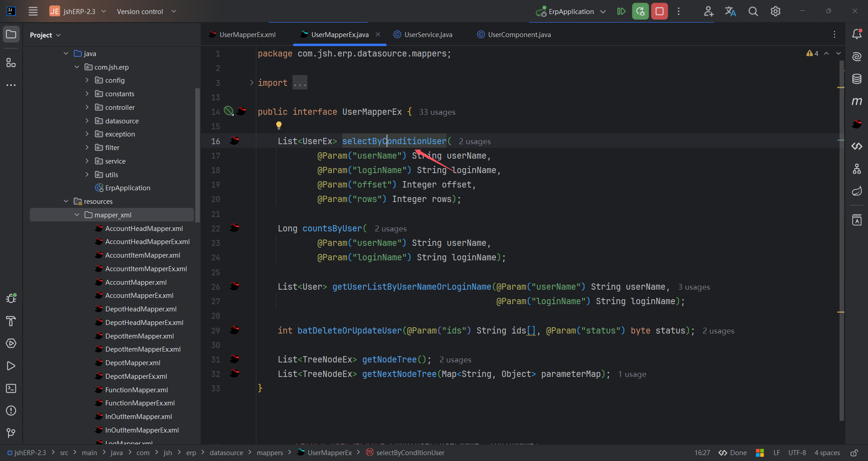Select AccountHeadMapper.xml in project tree
Screen dimensions: 868x461
[144, 228]
